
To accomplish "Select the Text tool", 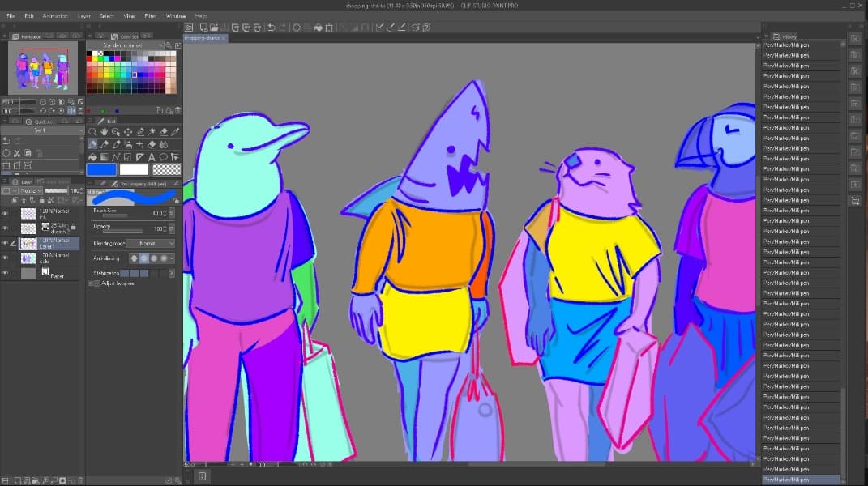I will (152, 158).
